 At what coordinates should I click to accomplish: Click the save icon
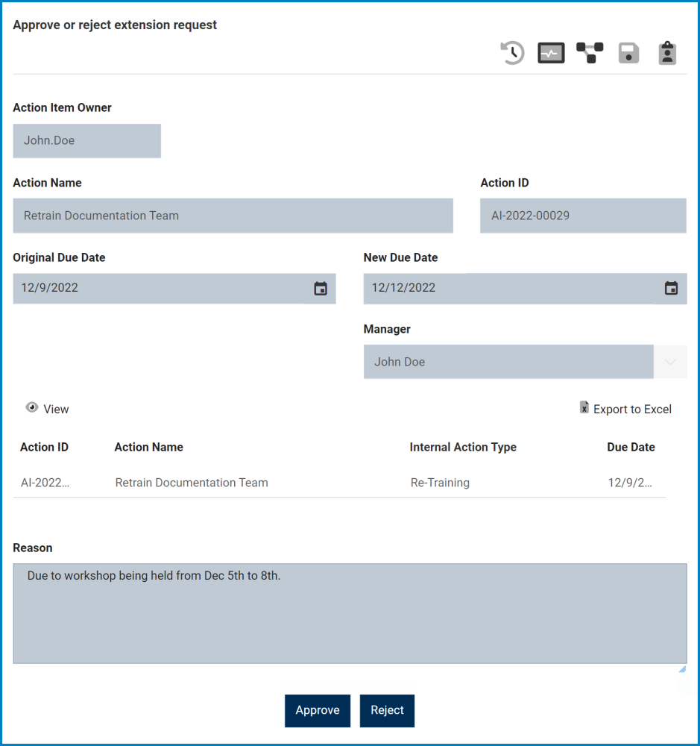(x=628, y=52)
